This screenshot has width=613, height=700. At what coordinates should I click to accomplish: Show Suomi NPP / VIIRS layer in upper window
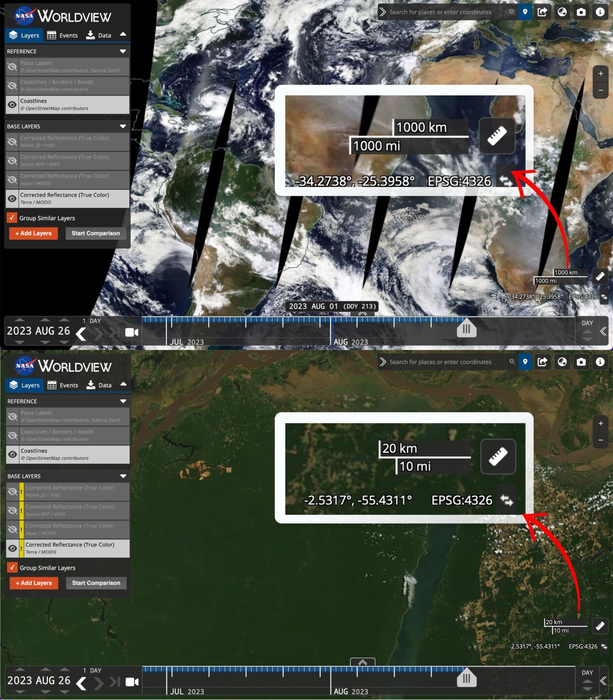(x=12, y=161)
